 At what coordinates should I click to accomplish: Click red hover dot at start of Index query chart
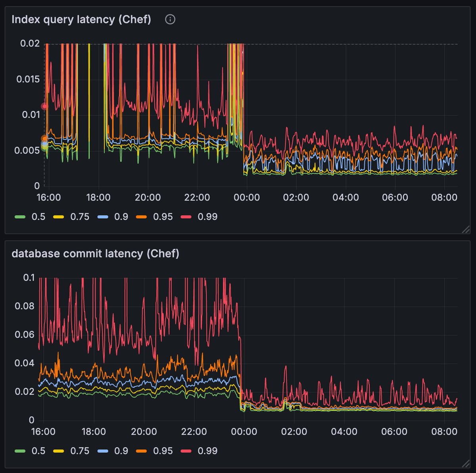[x=44, y=106]
